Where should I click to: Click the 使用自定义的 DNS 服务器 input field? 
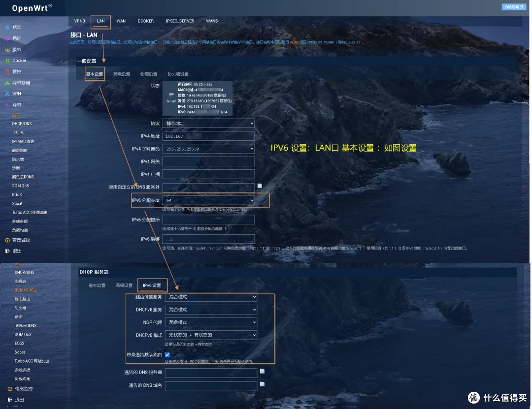(209, 187)
